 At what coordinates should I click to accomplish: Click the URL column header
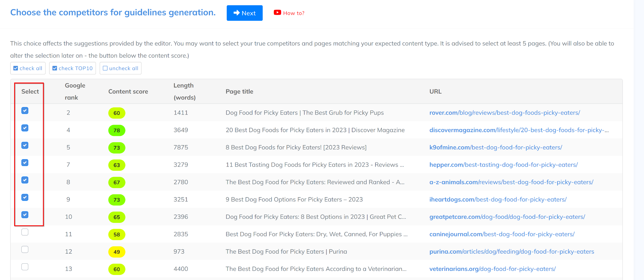coord(436,91)
